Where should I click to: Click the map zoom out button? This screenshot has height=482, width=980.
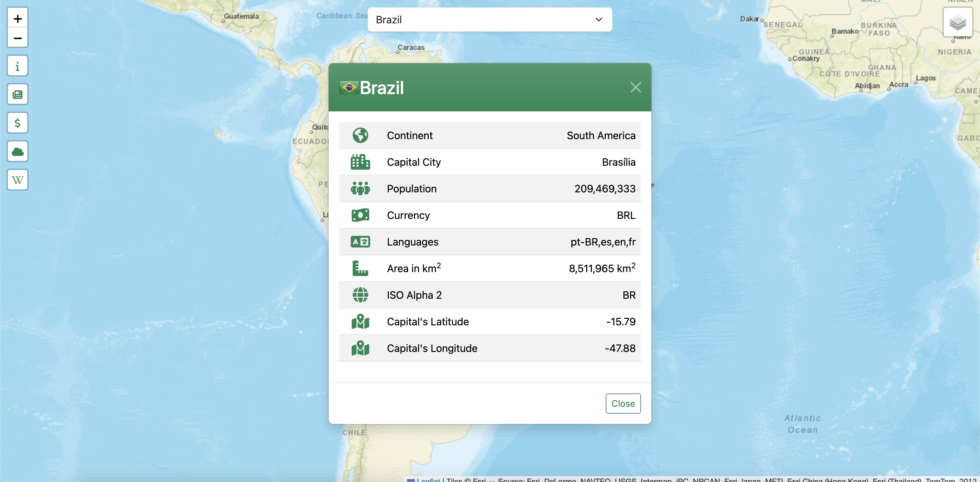click(x=17, y=38)
